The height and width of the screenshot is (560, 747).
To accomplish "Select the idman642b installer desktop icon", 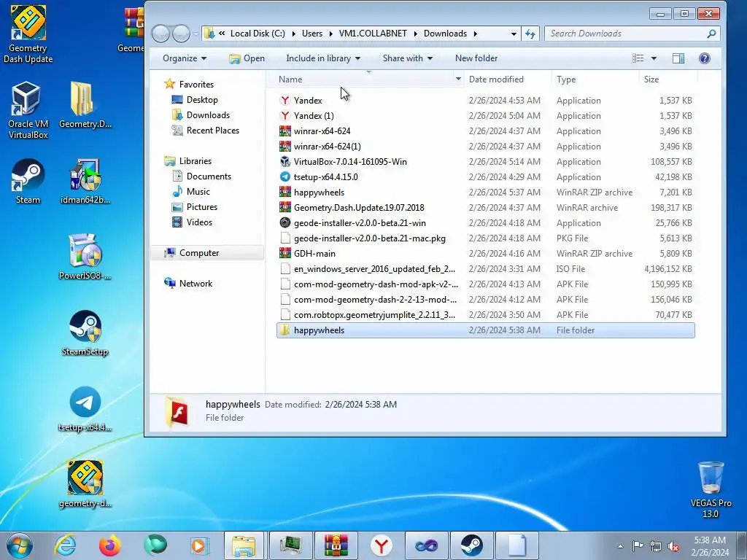I will click(x=85, y=181).
